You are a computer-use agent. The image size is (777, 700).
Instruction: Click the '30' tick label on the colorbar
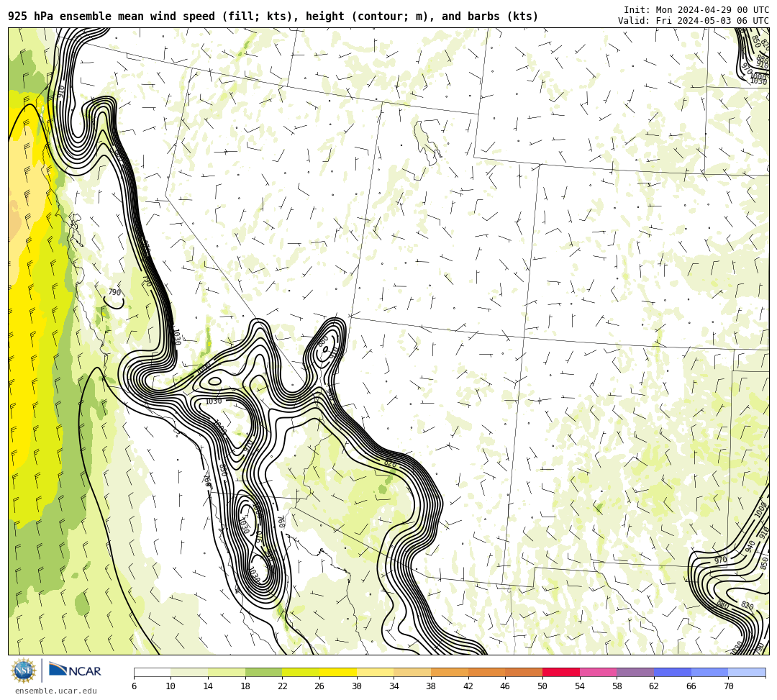357,686
